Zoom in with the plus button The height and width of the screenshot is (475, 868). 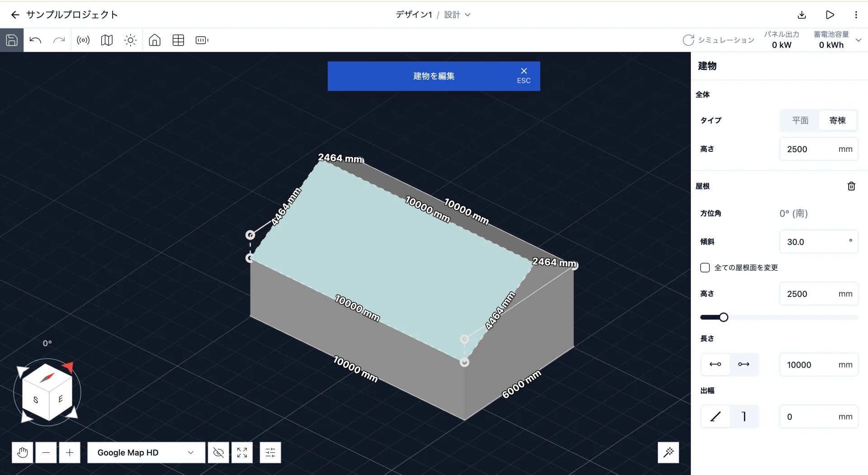point(70,452)
